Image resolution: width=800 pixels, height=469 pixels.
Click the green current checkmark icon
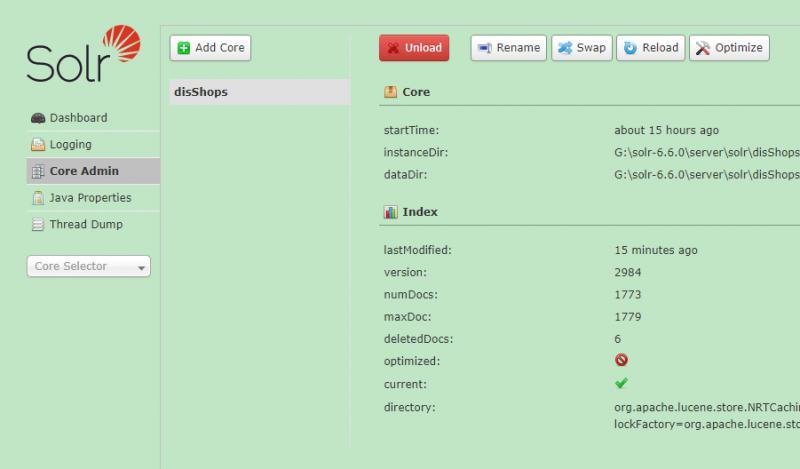click(x=621, y=383)
